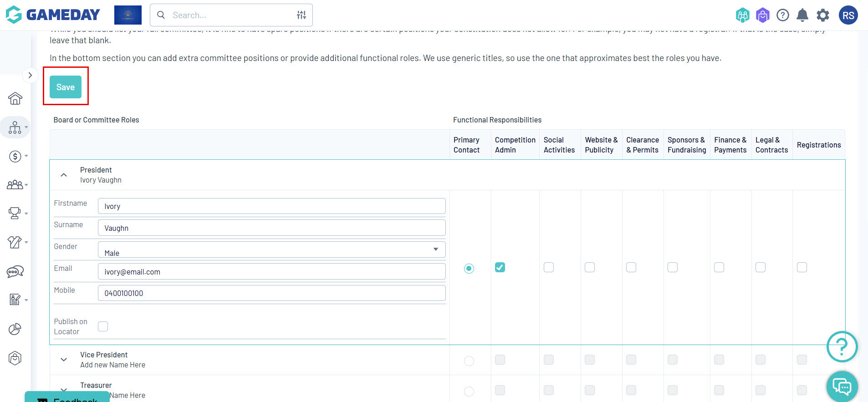
Task: Open the RS user profile avatar
Action: tap(848, 15)
